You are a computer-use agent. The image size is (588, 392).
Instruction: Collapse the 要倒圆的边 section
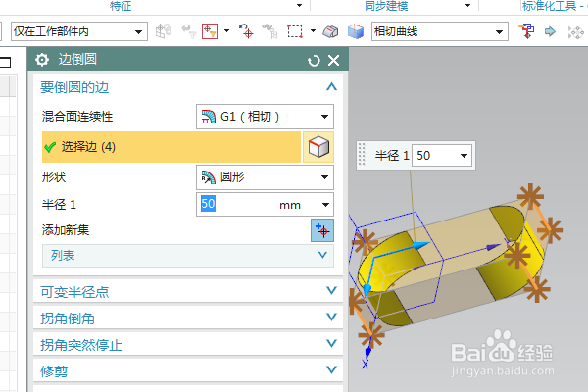331,87
